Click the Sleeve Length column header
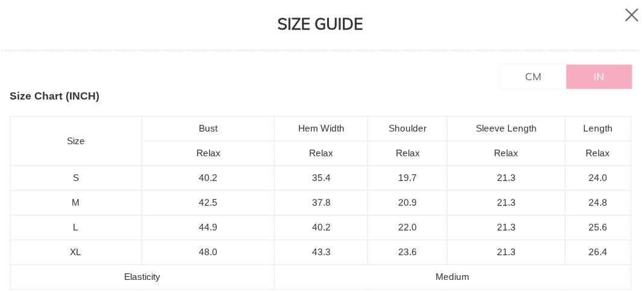Screen dimensions: 644x292 point(506,129)
